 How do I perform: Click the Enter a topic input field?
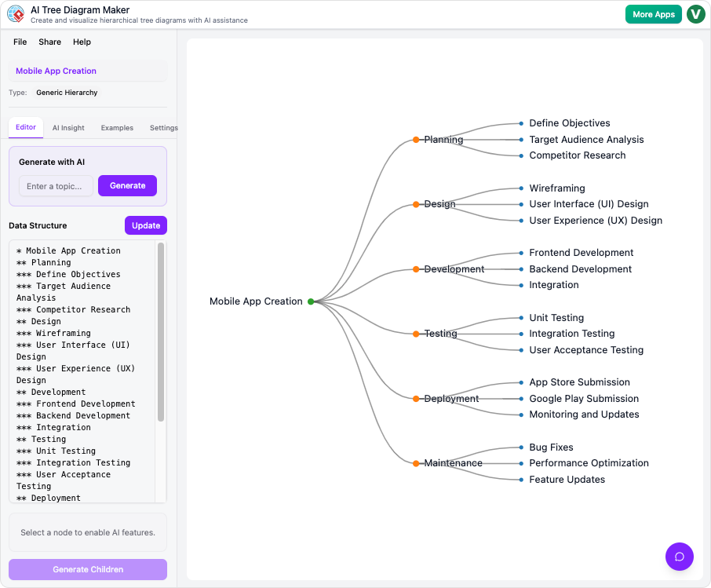click(55, 185)
